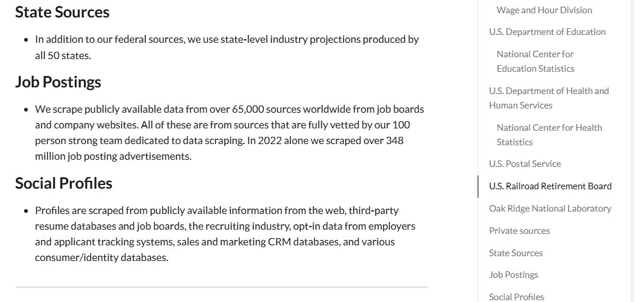Open Private sources in table of contents

pos(519,231)
